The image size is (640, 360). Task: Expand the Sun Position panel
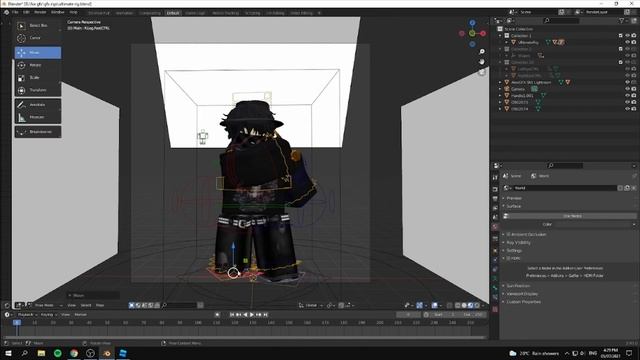518,286
